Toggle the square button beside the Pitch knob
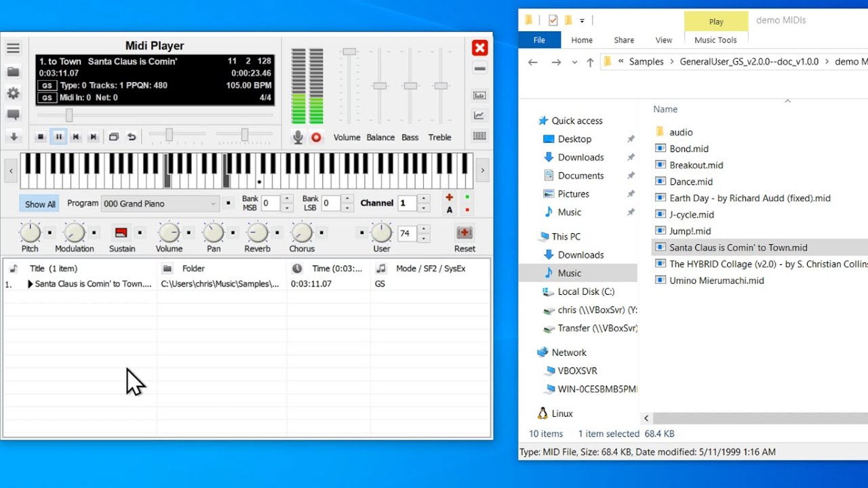Image resolution: width=868 pixels, height=488 pixels. (x=50, y=232)
